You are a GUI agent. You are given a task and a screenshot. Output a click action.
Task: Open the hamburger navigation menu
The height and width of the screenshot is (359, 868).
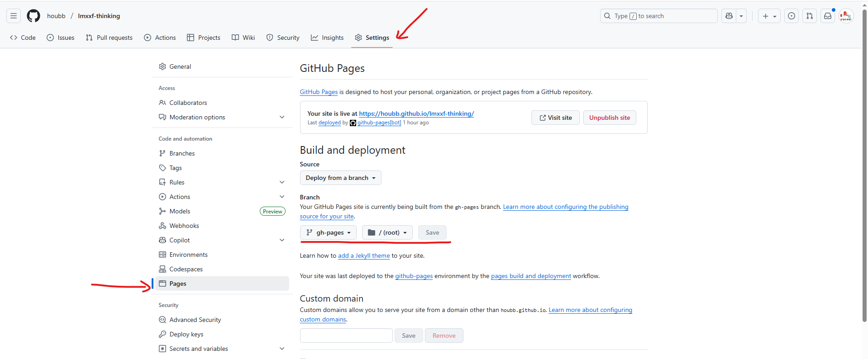(14, 16)
